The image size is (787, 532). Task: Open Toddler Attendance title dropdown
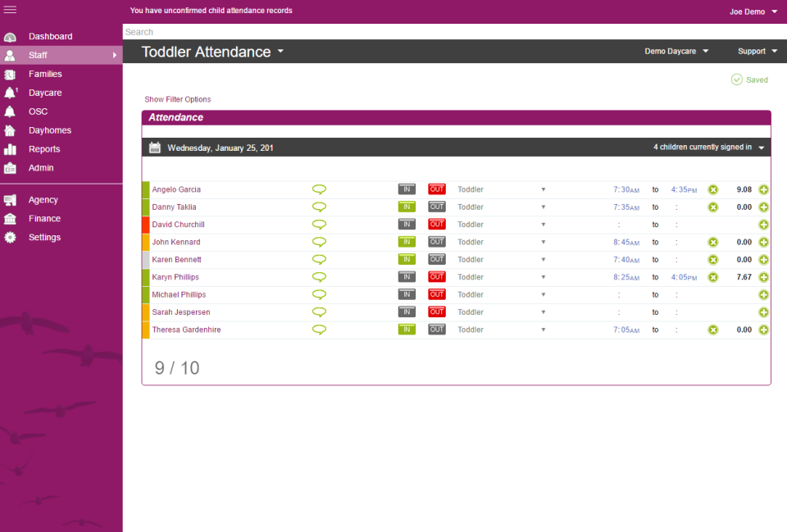coord(213,52)
